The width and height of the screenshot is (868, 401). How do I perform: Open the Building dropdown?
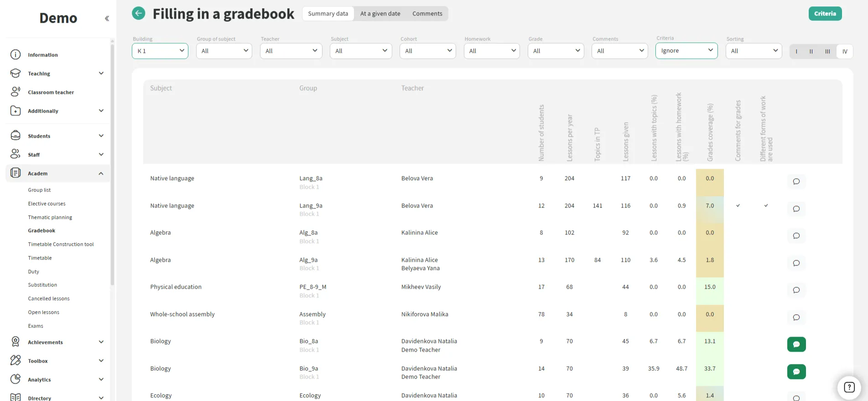(160, 51)
